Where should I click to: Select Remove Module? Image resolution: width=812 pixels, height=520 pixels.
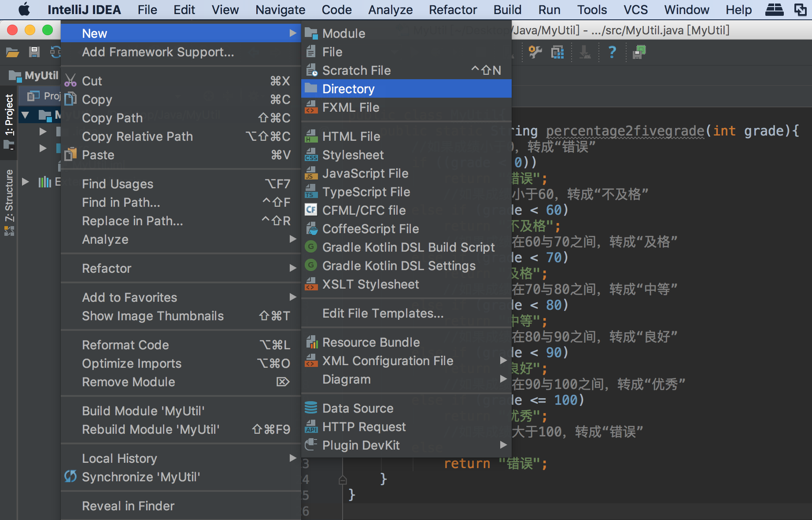coord(181,382)
